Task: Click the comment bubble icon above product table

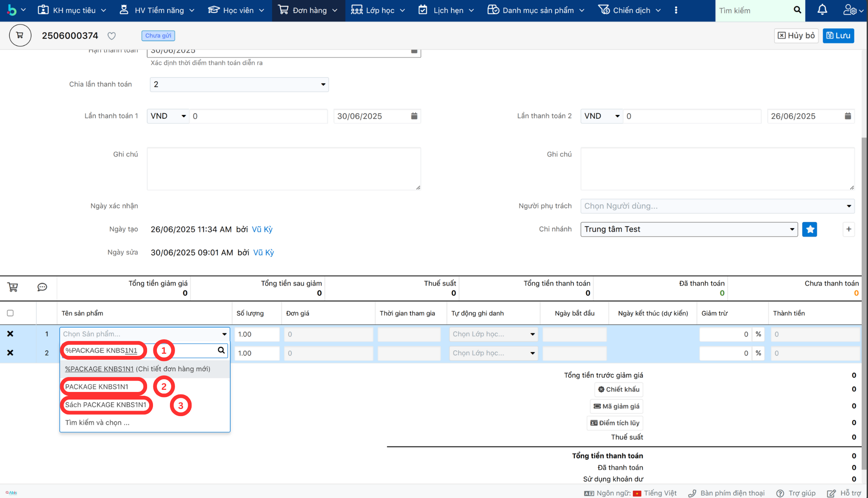Action: pos(42,288)
